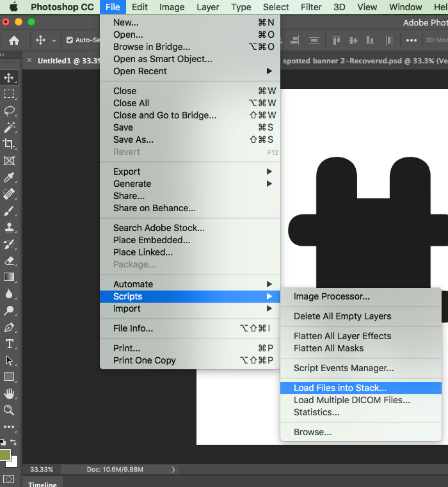The image size is (448, 487).
Task: Open the Edit menu
Action: [x=140, y=7]
